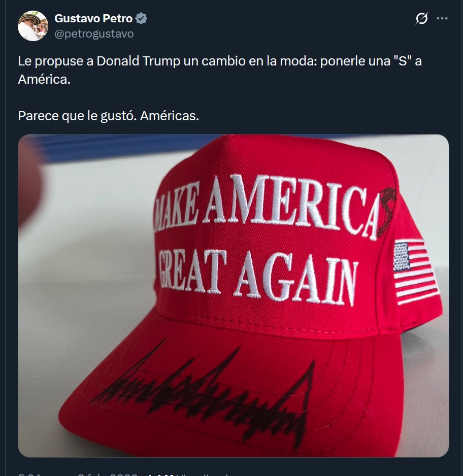Click the line 'Parece que le gustó. Américas.'
The width and height of the screenshot is (463, 476).
click(108, 116)
